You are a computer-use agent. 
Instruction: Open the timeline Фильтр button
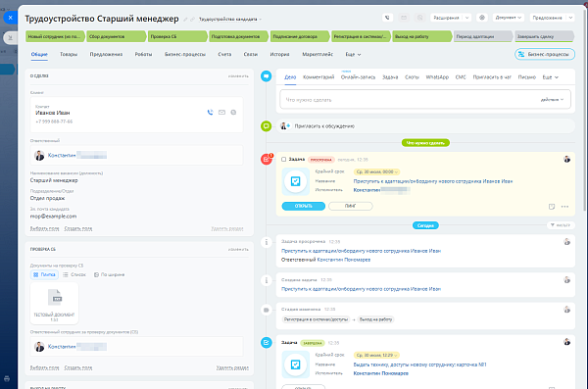[x=561, y=225]
